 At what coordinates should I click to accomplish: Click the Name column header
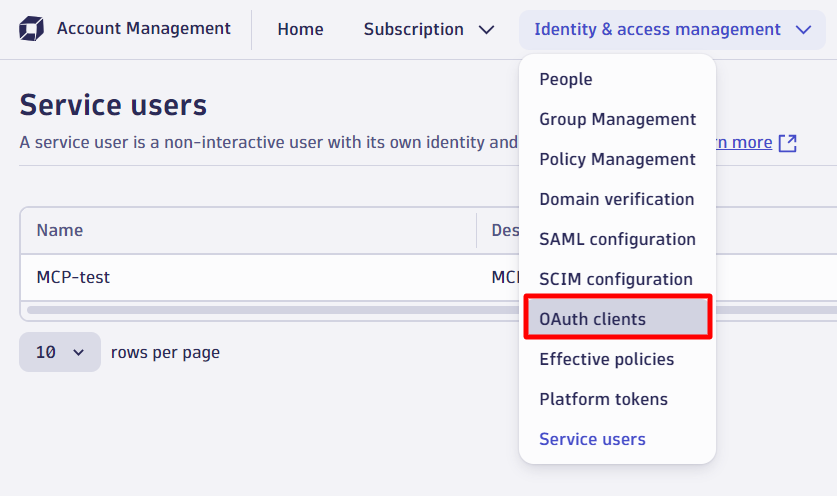coord(60,230)
